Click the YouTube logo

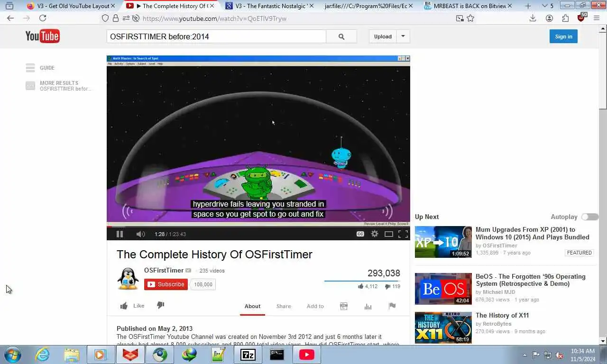click(42, 36)
